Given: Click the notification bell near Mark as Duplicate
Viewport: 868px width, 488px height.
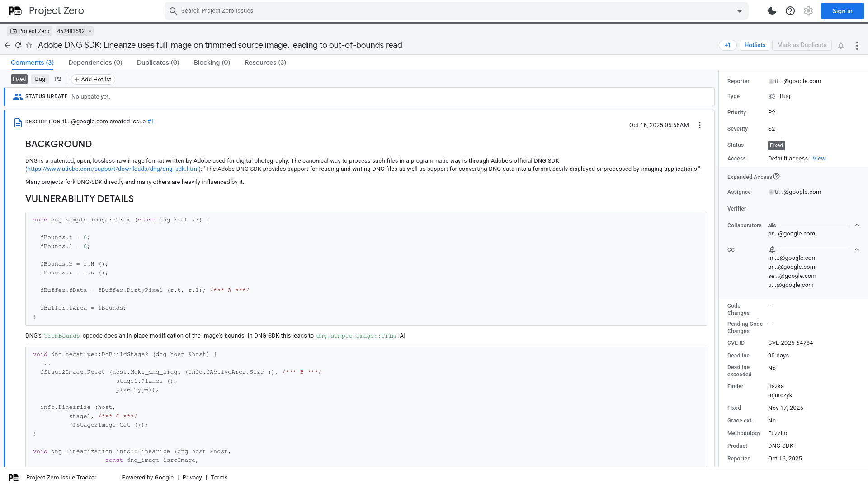Looking at the screenshot, I should coord(841,45).
